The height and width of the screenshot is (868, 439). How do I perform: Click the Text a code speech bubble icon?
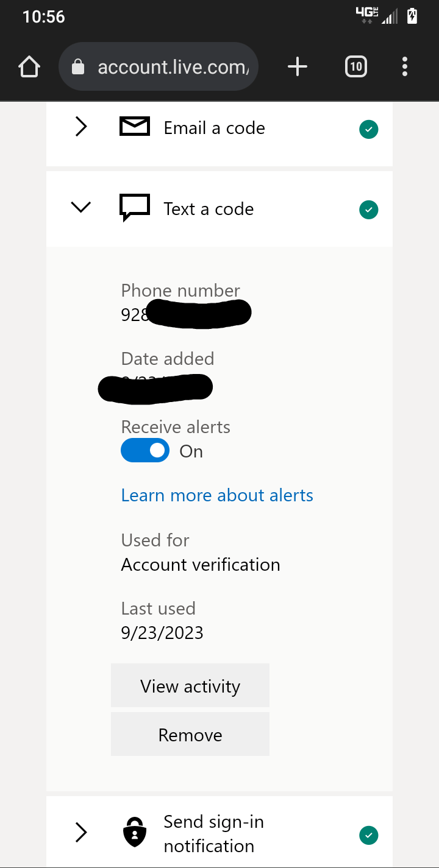click(x=134, y=207)
